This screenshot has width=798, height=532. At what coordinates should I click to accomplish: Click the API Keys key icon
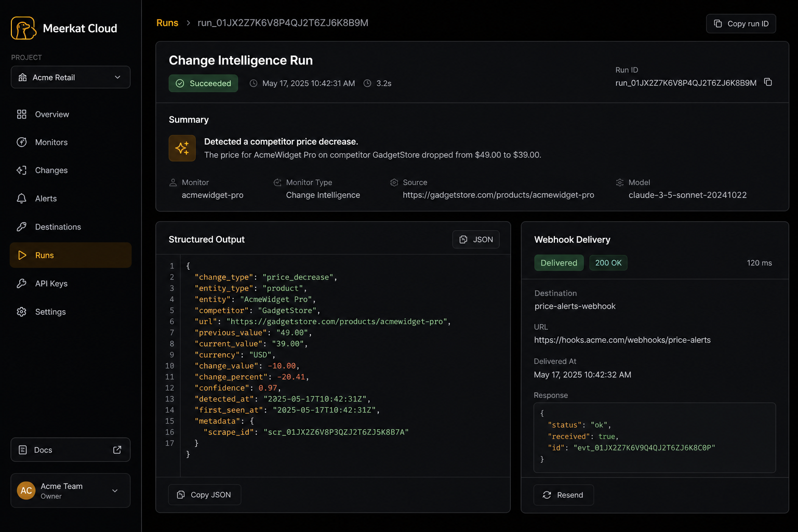pos(21,284)
